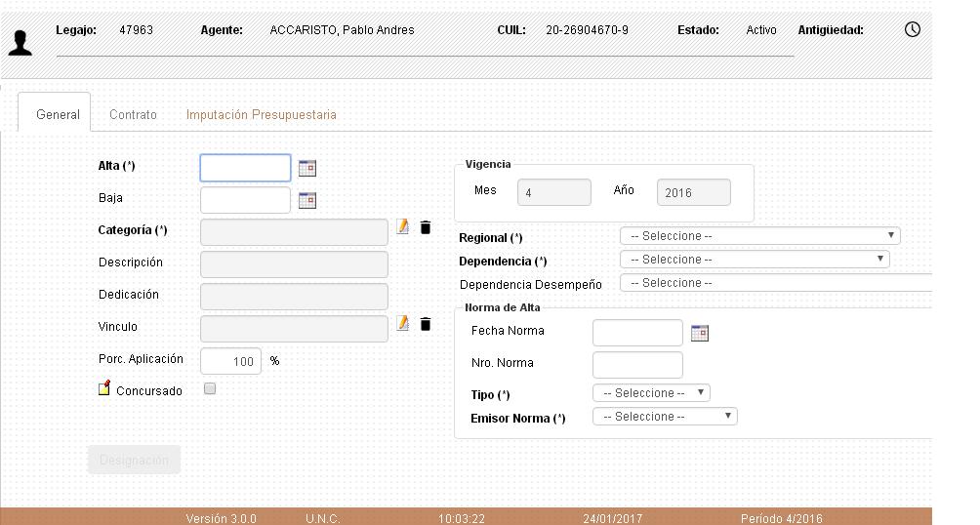Click the edit icon beside Categoría field
The height and width of the screenshot is (525, 980).
[403, 227]
